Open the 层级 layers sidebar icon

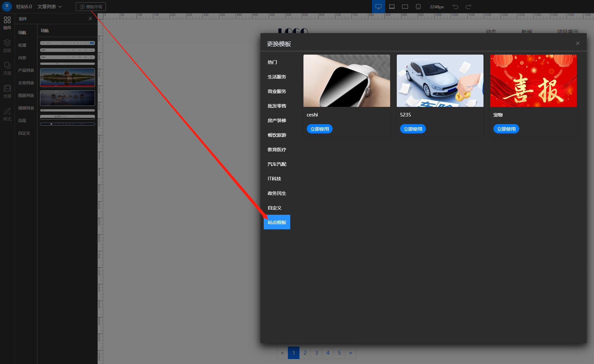coord(7,46)
